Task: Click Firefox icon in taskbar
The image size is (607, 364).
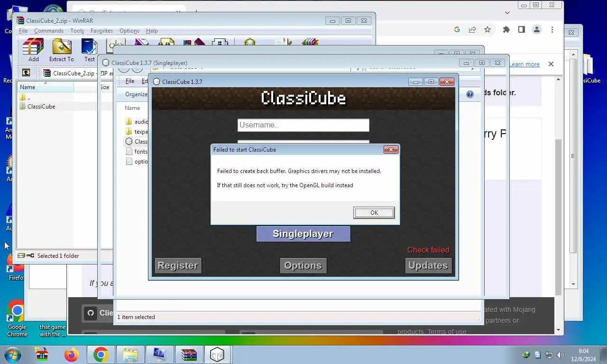Action: point(72,355)
